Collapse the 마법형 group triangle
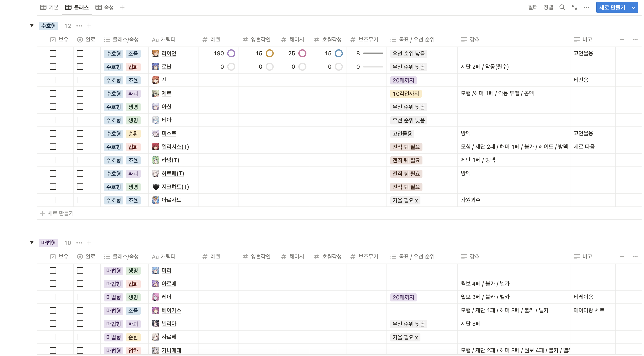This screenshot has height=356, width=644. [32, 242]
